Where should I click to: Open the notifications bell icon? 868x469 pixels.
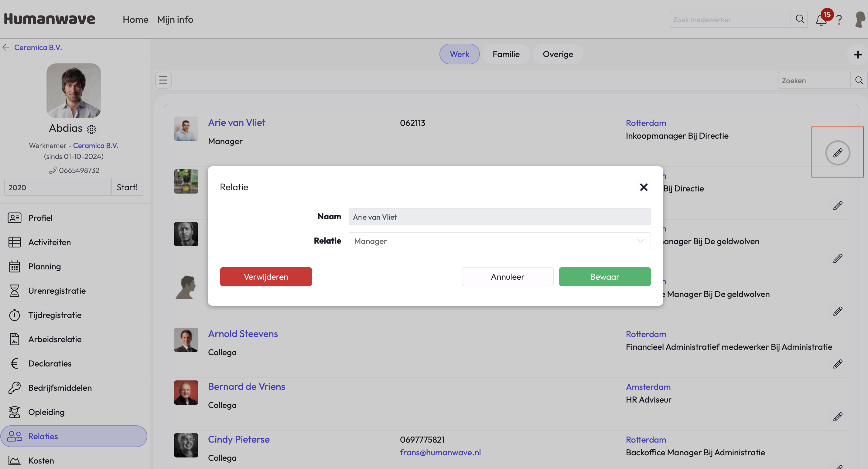tap(821, 20)
